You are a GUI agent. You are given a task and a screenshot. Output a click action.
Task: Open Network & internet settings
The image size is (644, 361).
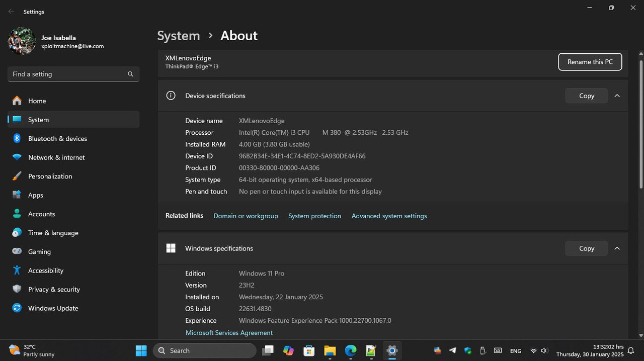coord(56,157)
